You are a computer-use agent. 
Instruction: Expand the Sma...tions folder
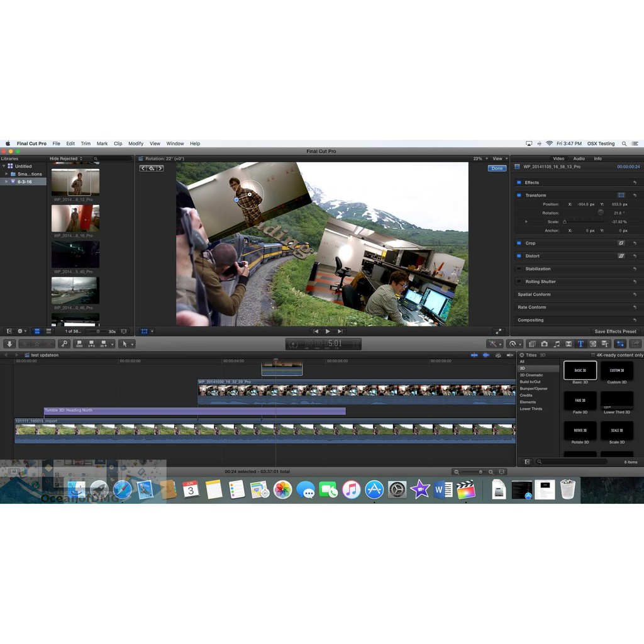6,174
